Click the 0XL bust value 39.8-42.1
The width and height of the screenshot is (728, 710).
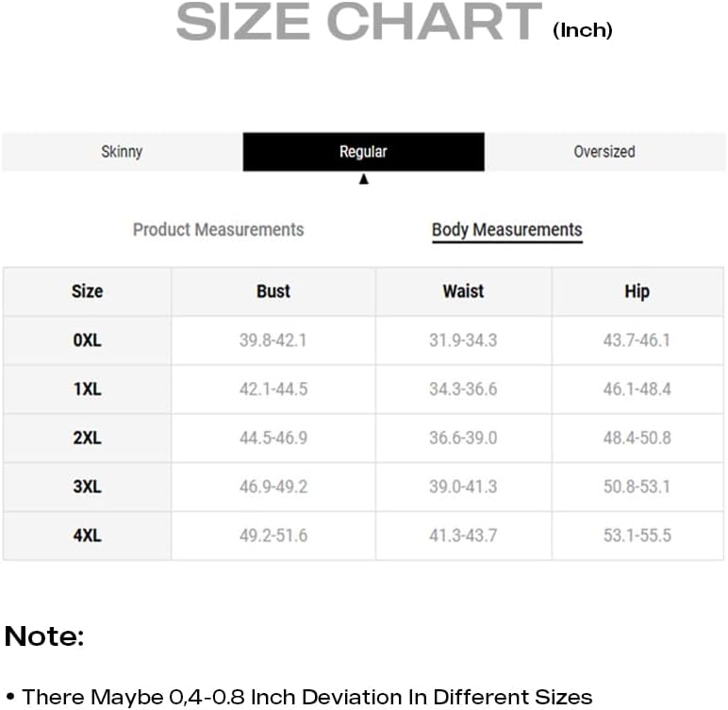(x=273, y=340)
